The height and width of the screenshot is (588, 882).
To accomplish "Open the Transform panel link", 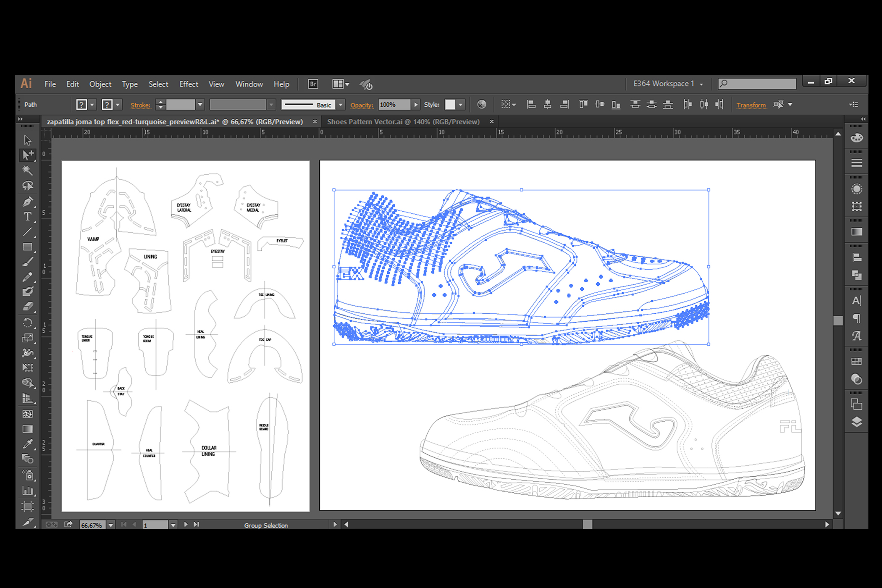I will pos(751,105).
